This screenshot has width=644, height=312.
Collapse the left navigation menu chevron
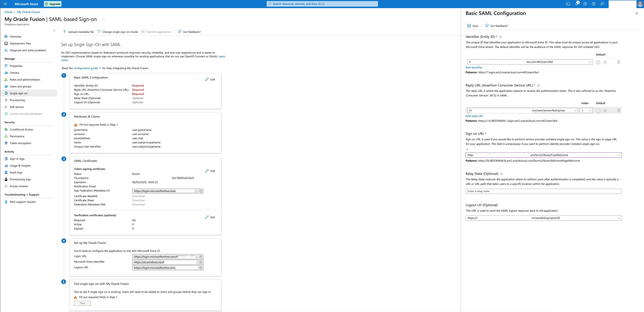[x=54, y=31]
